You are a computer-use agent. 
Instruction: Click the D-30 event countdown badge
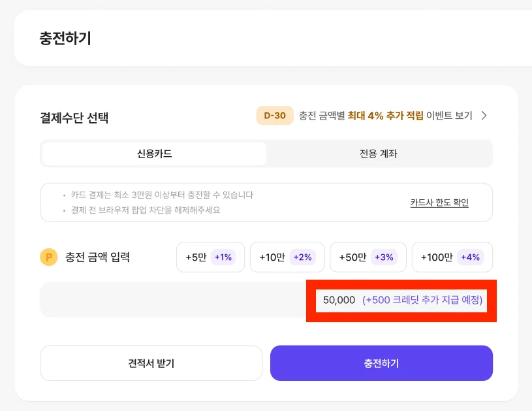(275, 116)
